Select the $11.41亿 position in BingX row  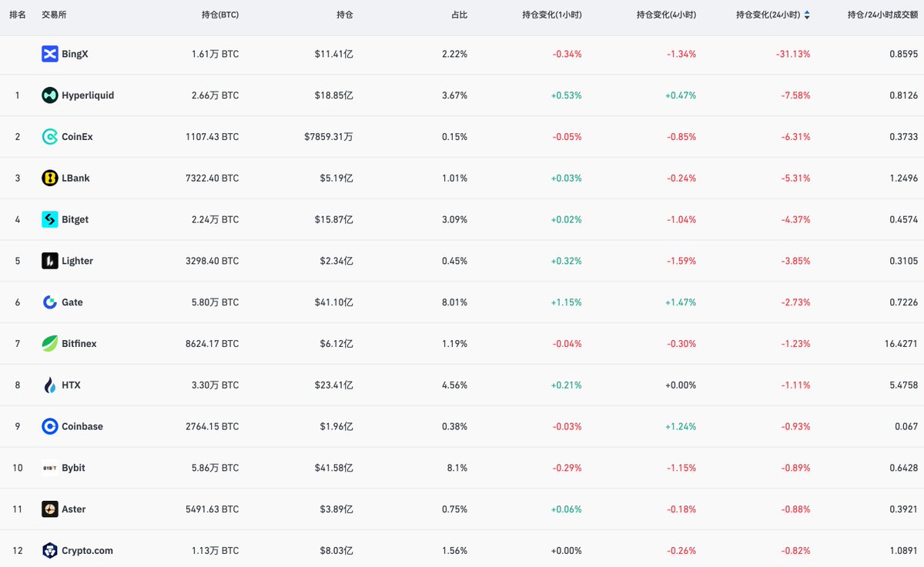point(334,54)
